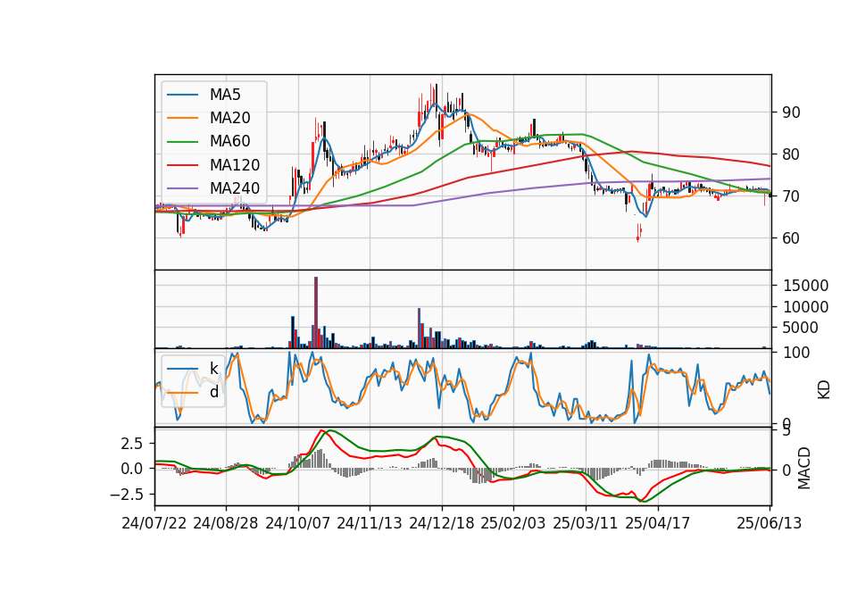The height and width of the screenshot is (616, 857).
Task: Click the MA240 legend label
Action: click(235, 188)
